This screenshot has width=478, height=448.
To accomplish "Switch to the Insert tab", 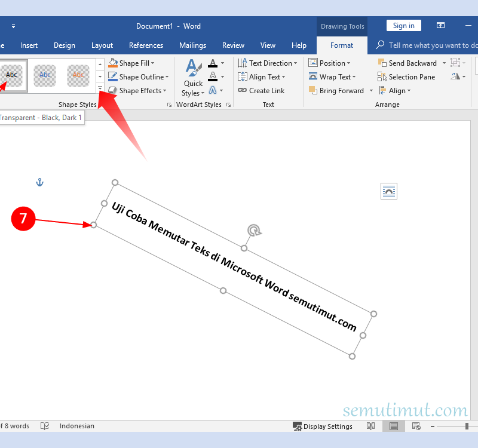I will (29, 45).
